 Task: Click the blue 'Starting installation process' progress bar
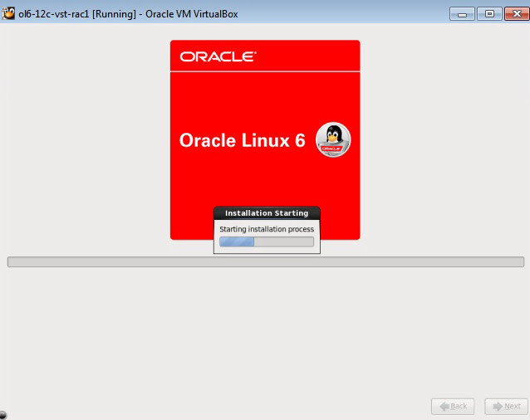(267, 242)
